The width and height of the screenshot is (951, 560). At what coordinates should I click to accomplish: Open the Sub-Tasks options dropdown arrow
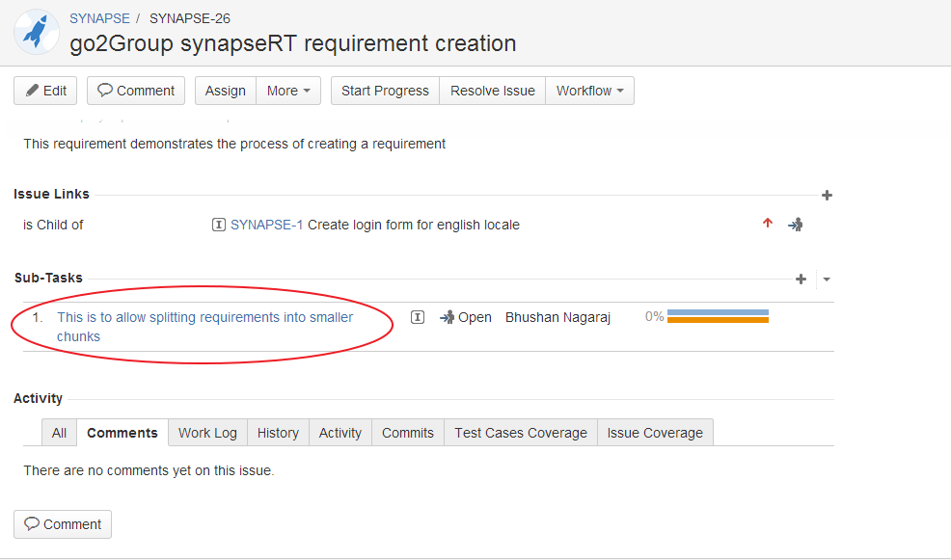[x=827, y=280]
